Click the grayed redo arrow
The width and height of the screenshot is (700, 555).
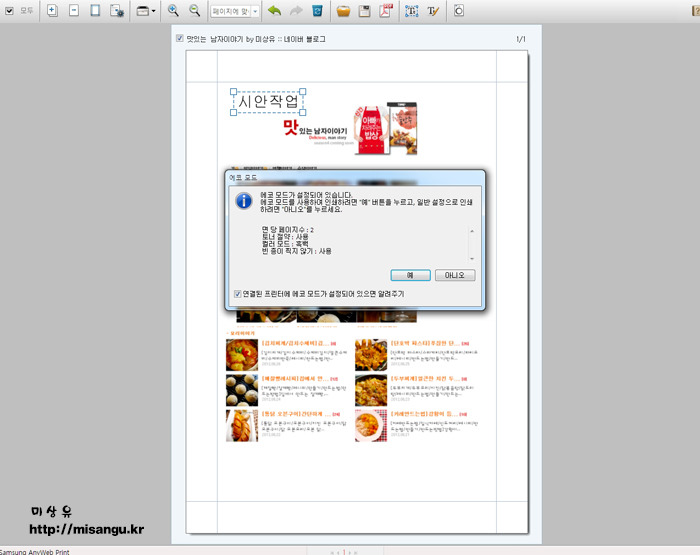296,11
